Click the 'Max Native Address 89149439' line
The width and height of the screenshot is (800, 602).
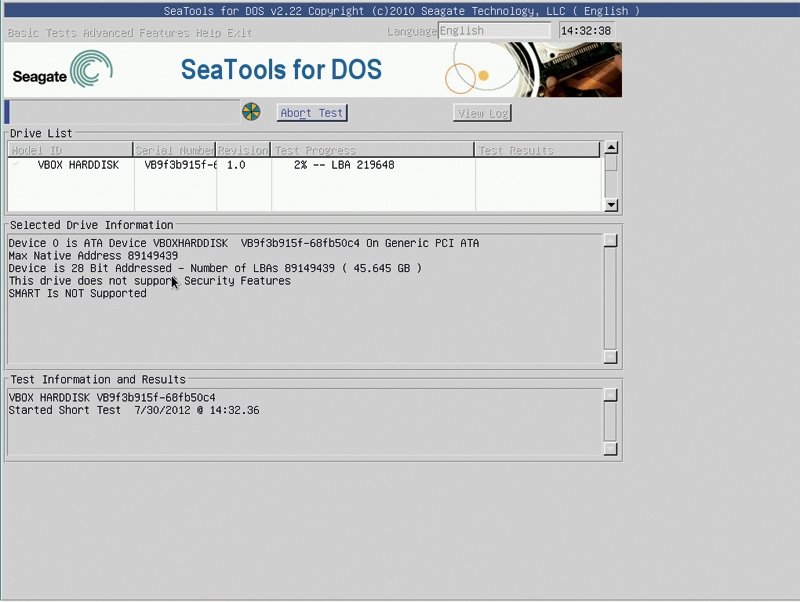tap(93, 256)
